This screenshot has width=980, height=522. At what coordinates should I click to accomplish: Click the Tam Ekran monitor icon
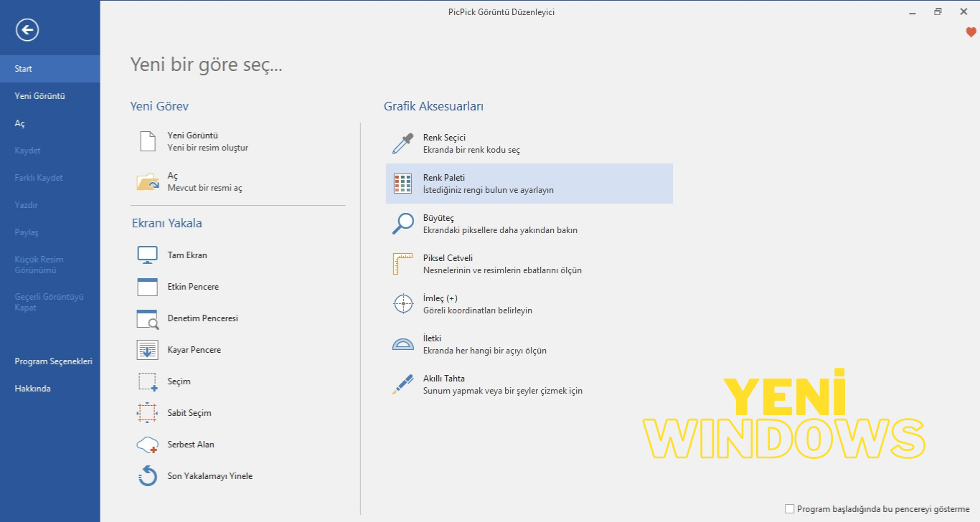pos(147,255)
